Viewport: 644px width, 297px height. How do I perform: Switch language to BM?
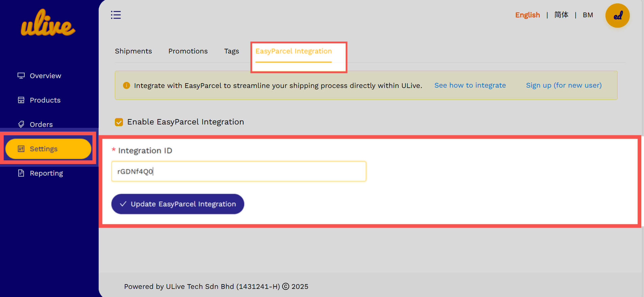(x=588, y=15)
